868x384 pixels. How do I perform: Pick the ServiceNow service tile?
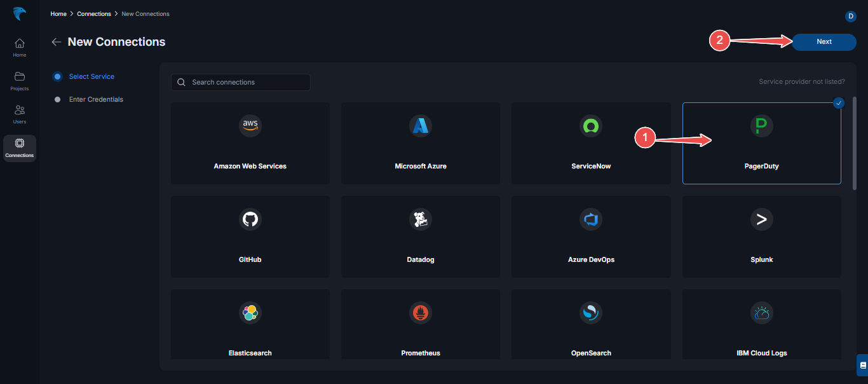tap(590, 143)
